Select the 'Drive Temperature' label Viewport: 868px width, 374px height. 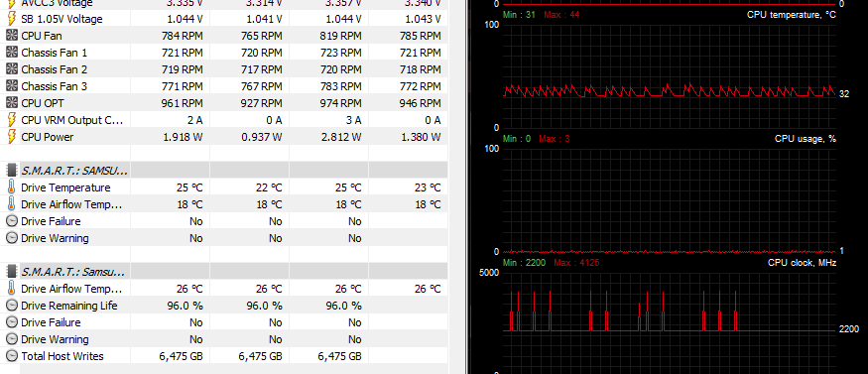click(65, 187)
